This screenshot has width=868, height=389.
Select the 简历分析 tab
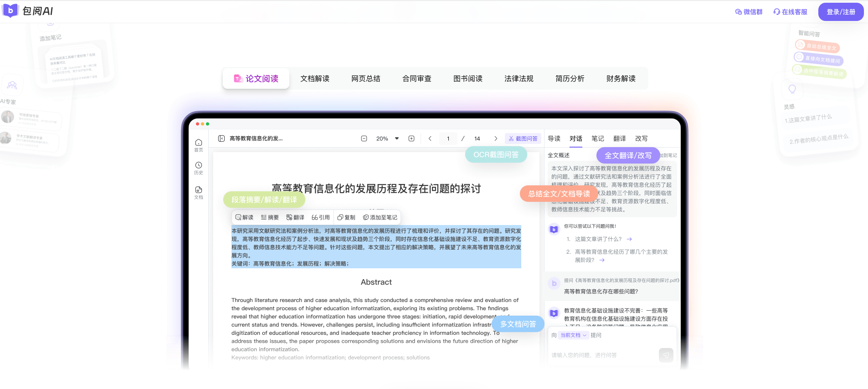click(570, 78)
